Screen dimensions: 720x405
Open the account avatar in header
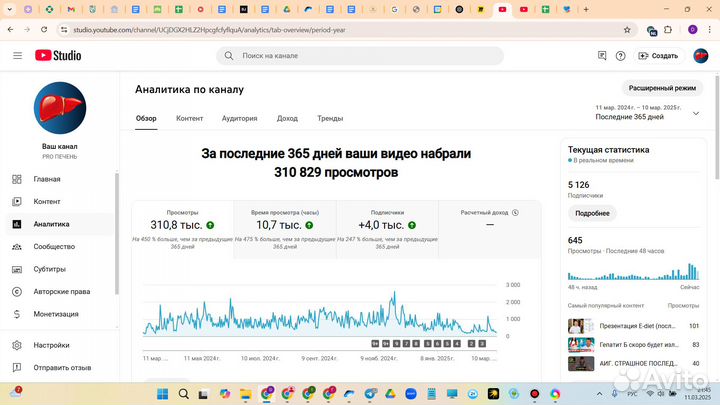[701, 56]
